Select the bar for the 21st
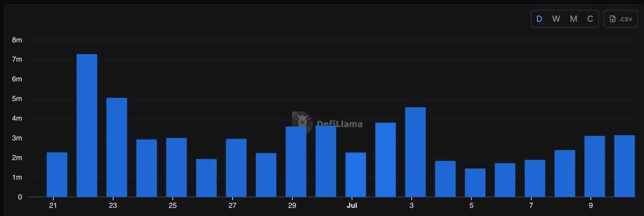 click(x=57, y=174)
